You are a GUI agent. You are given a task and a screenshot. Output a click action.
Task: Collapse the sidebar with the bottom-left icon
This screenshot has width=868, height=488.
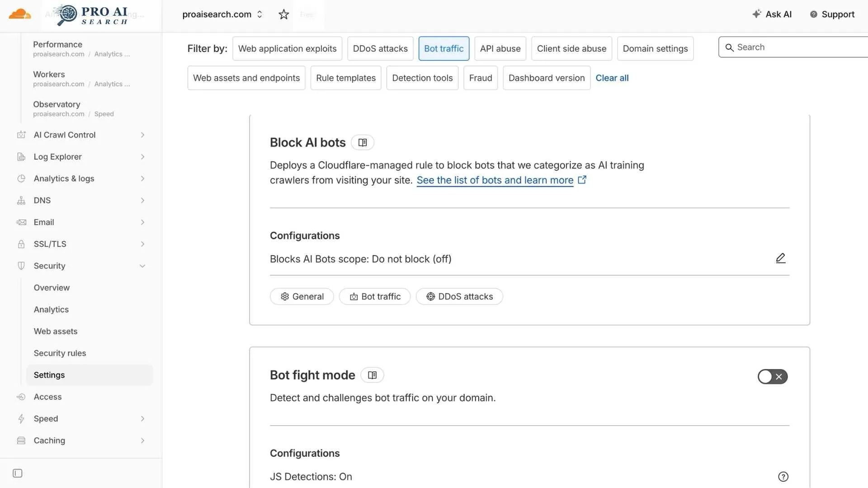(17, 473)
